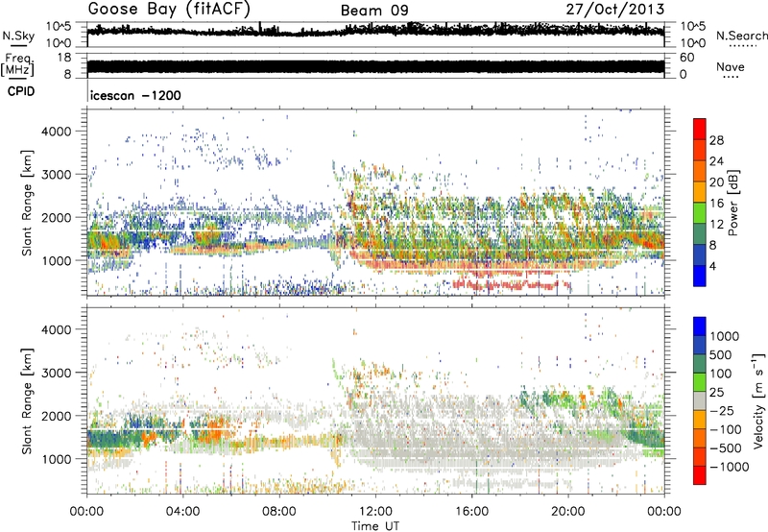Click the '12:00' time axis tick
This screenshot has width=768, height=532.
[x=375, y=512]
